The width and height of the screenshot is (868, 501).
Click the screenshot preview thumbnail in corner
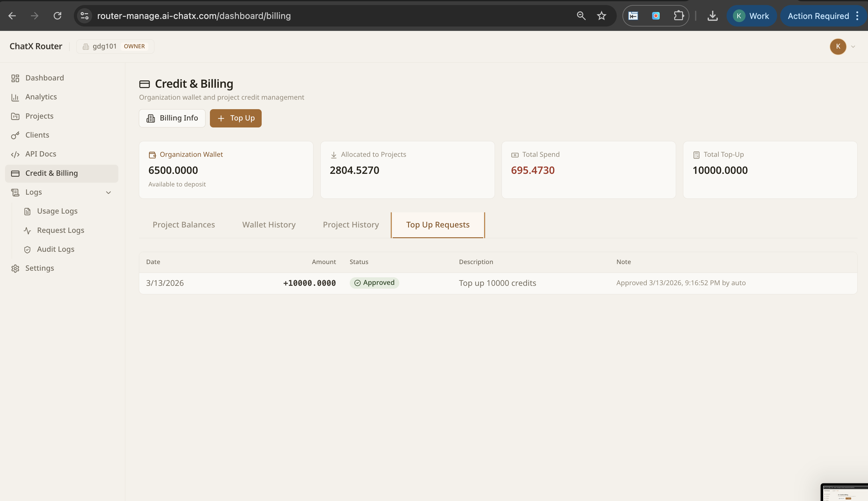point(845,492)
